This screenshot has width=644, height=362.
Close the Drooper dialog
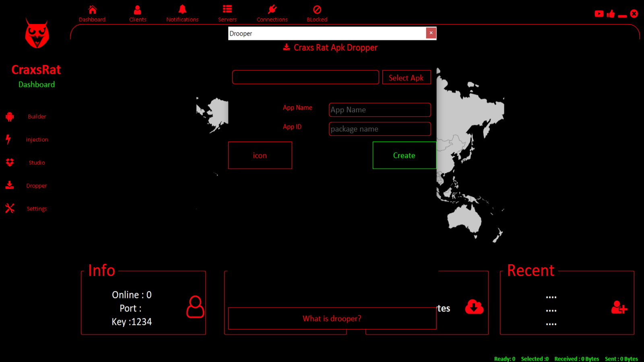tap(431, 33)
